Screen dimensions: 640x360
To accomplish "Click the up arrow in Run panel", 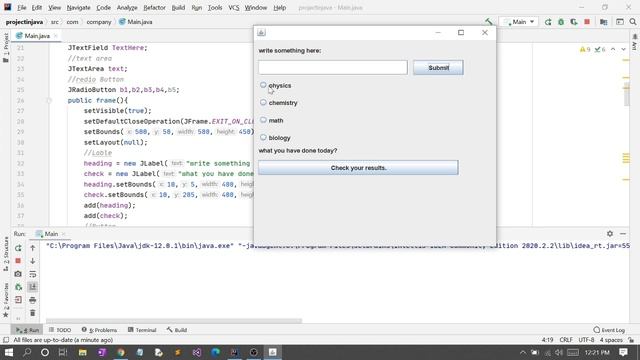I will coord(33,248).
